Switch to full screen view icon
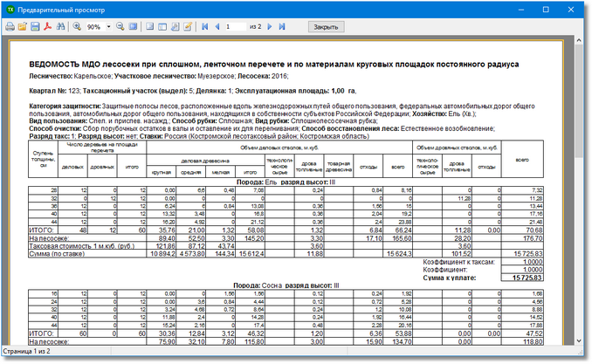592x364 pixels. click(x=134, y=27)
